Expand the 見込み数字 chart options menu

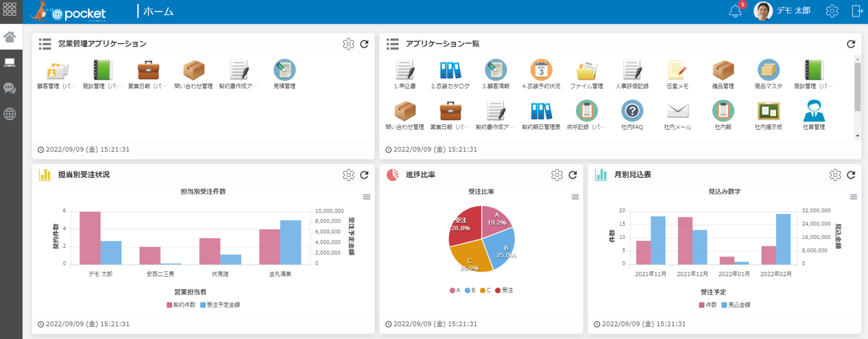click(854, 197)
